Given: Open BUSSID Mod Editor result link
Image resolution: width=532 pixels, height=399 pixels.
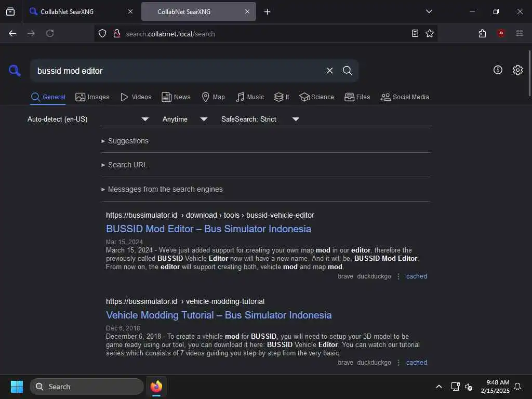Looking at the screenshot, I should coord(208,229).
